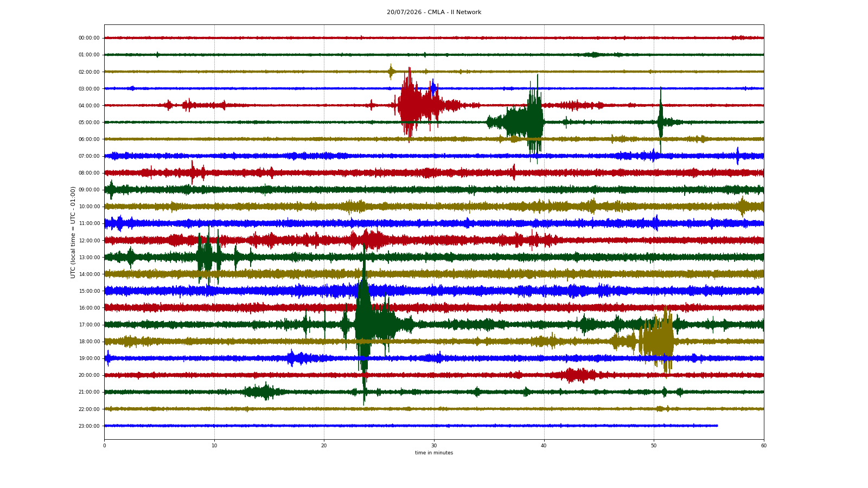Select the 19:00:00 hour label
Image resolution: width=868 pixels, height=488 pixels.
tap(89, 358)
